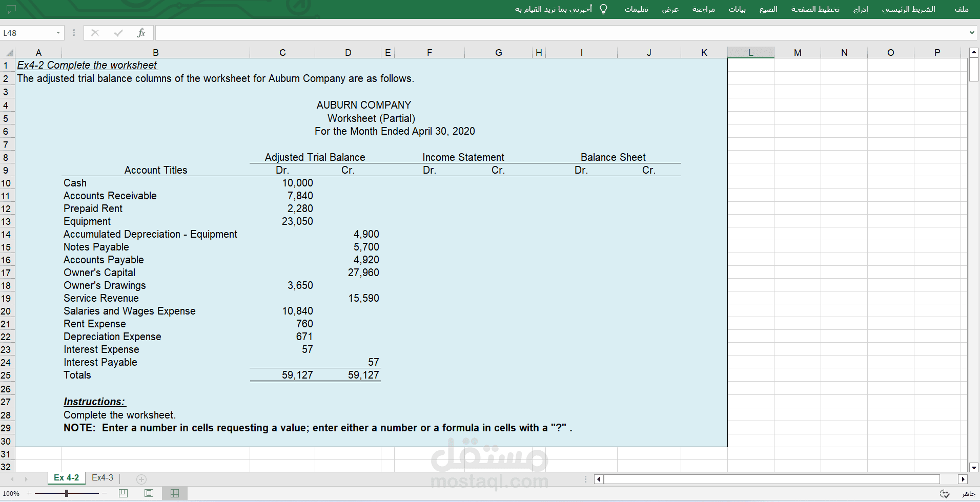Click the Select All corner triangle
Image resolution: width=980 pixels, height=502 pixels.
9,52
